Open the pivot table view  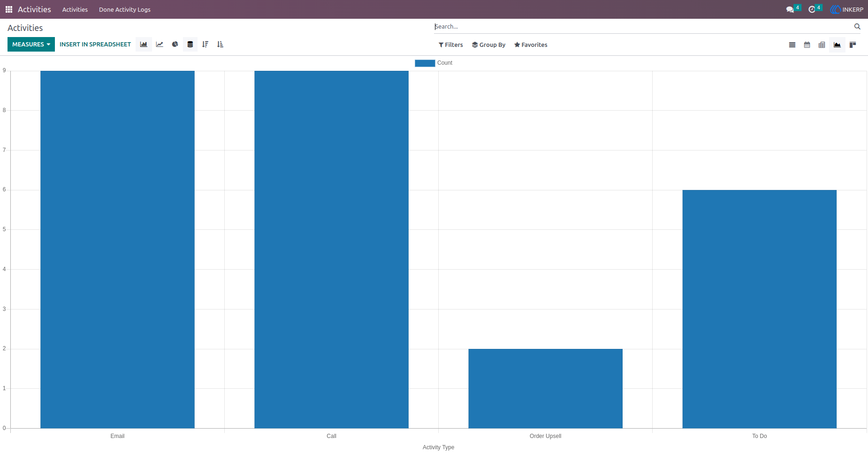pos(822,45)
